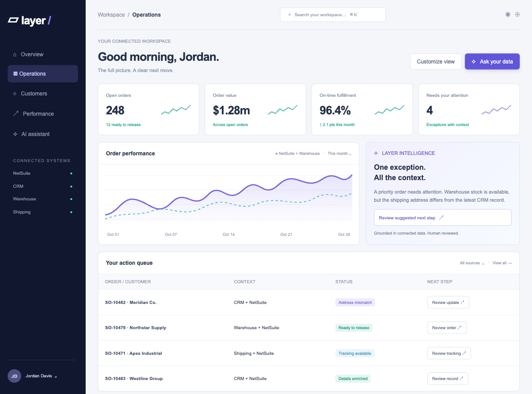Click Warehouse connection status dot

[71, 199]
